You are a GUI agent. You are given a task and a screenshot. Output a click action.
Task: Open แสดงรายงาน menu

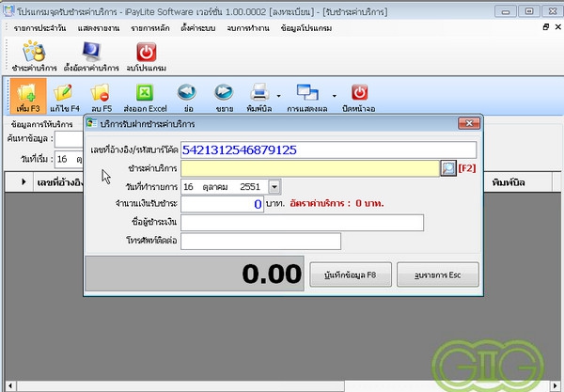(x=99, y=28)
